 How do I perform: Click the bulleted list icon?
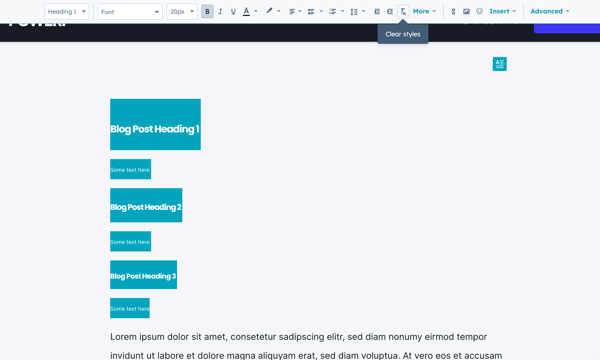point(311,11)
